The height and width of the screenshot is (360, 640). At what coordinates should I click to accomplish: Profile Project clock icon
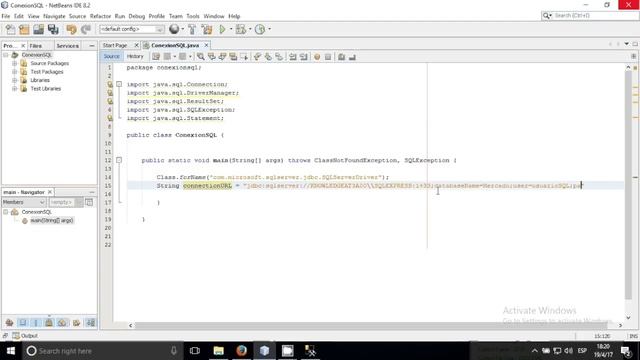[x=260, y=29]
